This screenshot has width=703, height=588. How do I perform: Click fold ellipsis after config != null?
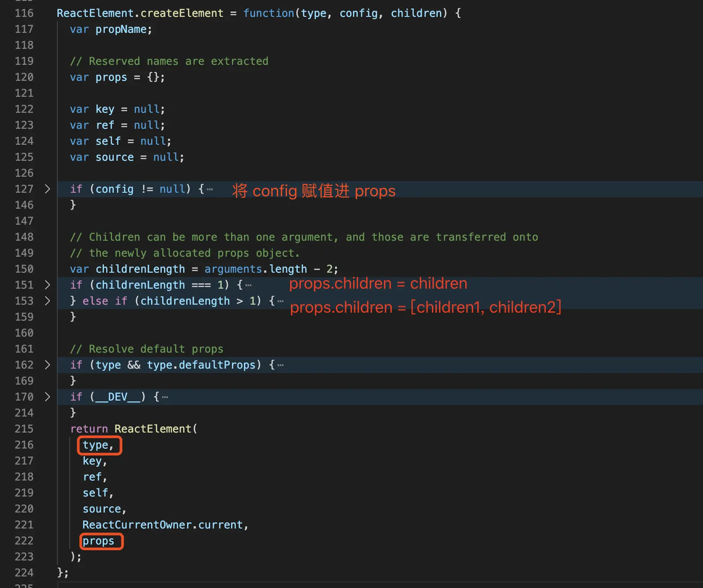210,189
